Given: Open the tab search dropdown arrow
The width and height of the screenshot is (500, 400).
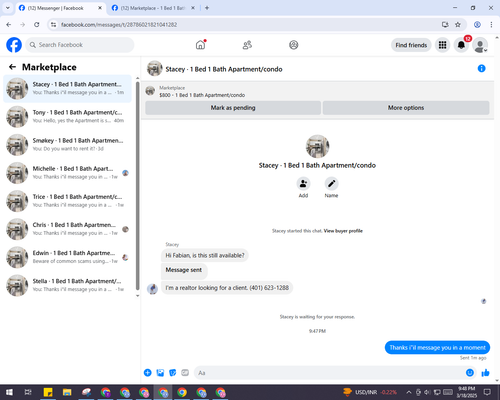Looking at the screenshot, I should tap(8, 8).
